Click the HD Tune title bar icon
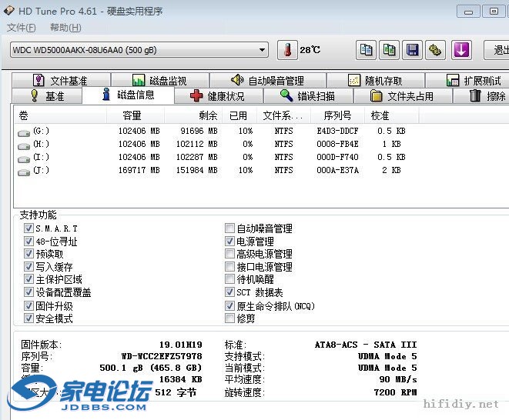This screenshot has width=509, height=420. (x=9, y=11)
